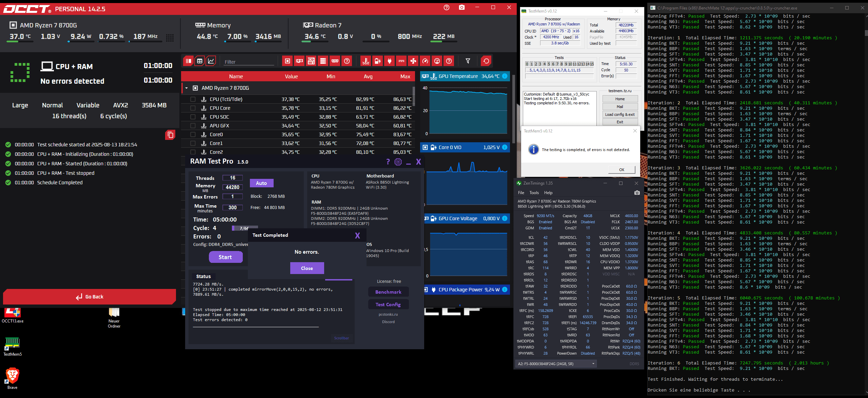Open the funnel filter options
The image size is (868, 398).
tap(468, 61)
